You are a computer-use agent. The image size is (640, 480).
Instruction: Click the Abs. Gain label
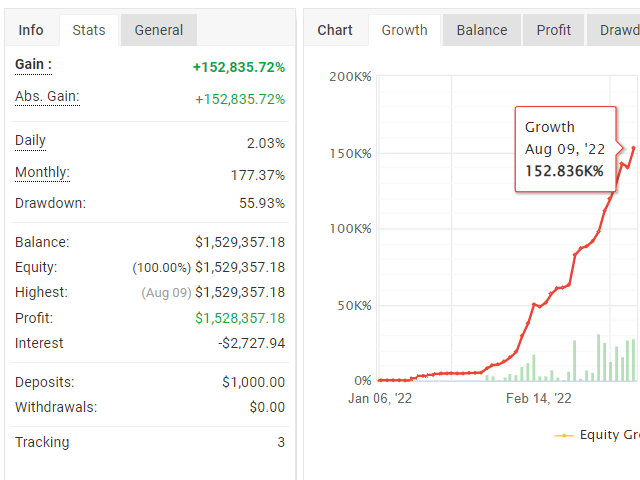point(47,97)
